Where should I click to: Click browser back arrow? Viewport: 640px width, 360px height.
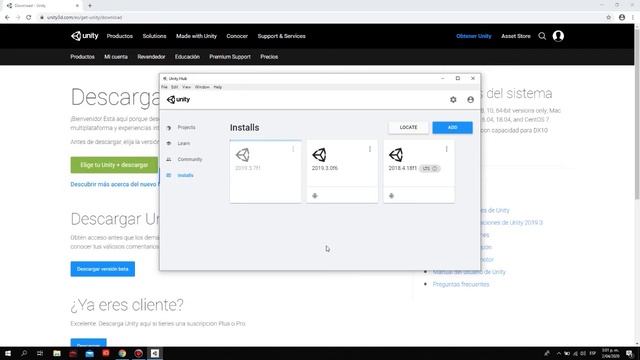tap(7, 18)
